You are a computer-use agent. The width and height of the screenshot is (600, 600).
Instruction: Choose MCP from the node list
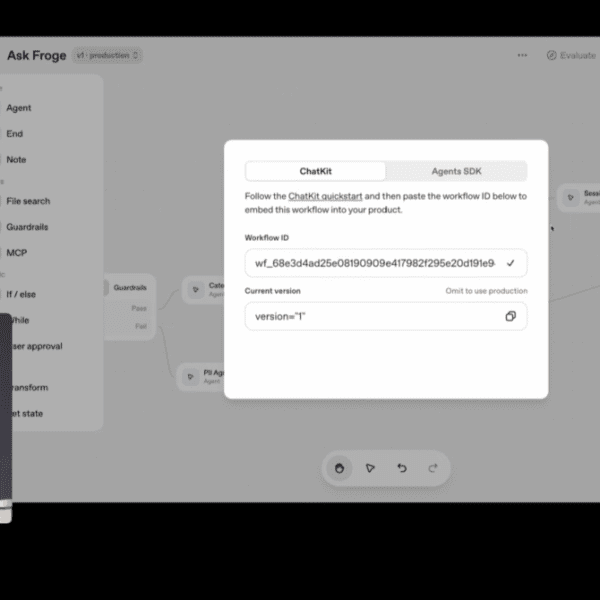coord(17,253)
